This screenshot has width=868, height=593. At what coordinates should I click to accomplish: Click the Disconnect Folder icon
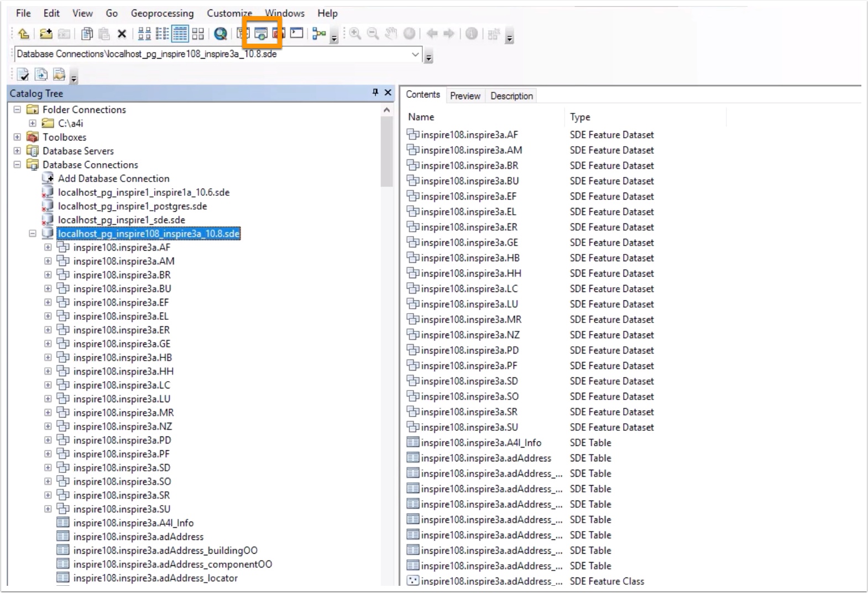click(x=64, y=34)
